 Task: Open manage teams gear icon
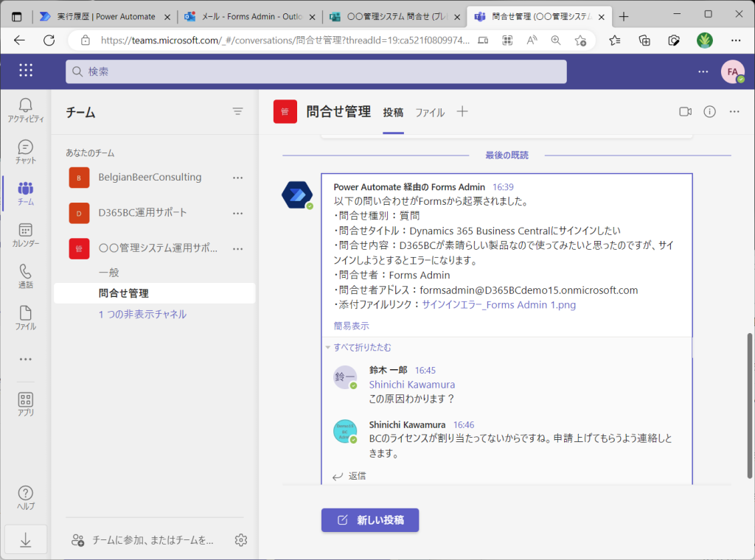pyautogui.click(x=241, y=540)
